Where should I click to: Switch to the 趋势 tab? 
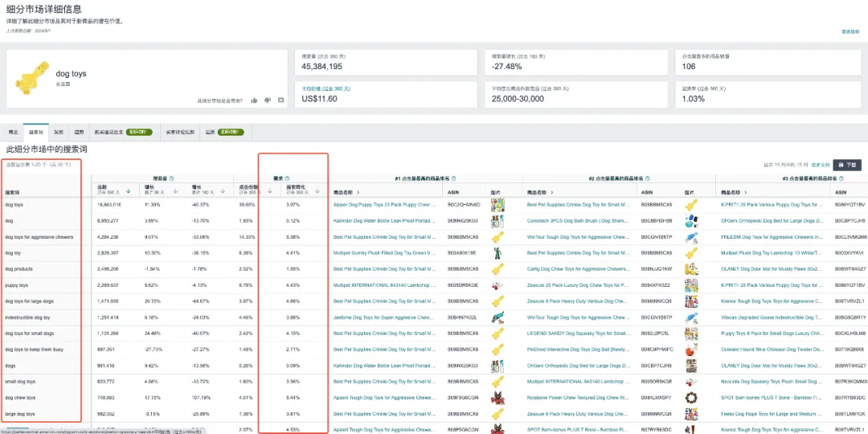(79, 133)
